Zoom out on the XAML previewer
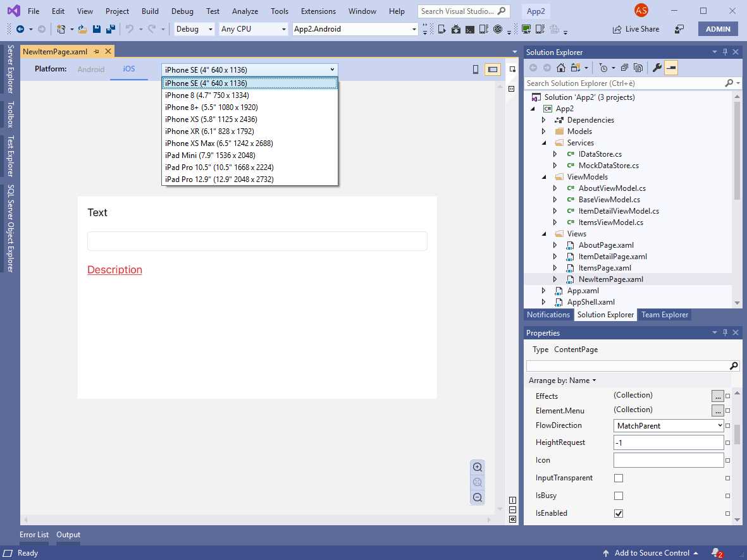This screenshot has height=560, width=747. coord(478,497)
